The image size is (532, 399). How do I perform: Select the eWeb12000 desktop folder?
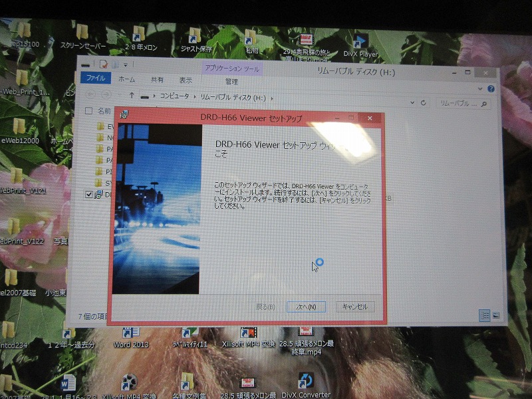pyautogui.click(x=20, y=131)
